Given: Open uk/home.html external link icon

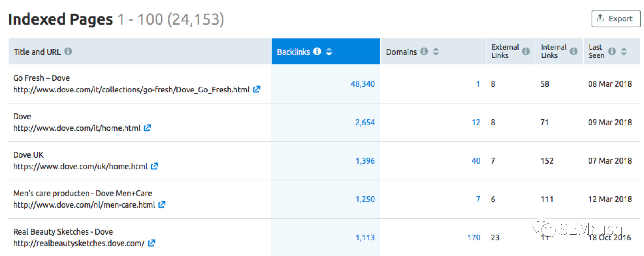Looking at the screenshot, I should tap(154, 166).
